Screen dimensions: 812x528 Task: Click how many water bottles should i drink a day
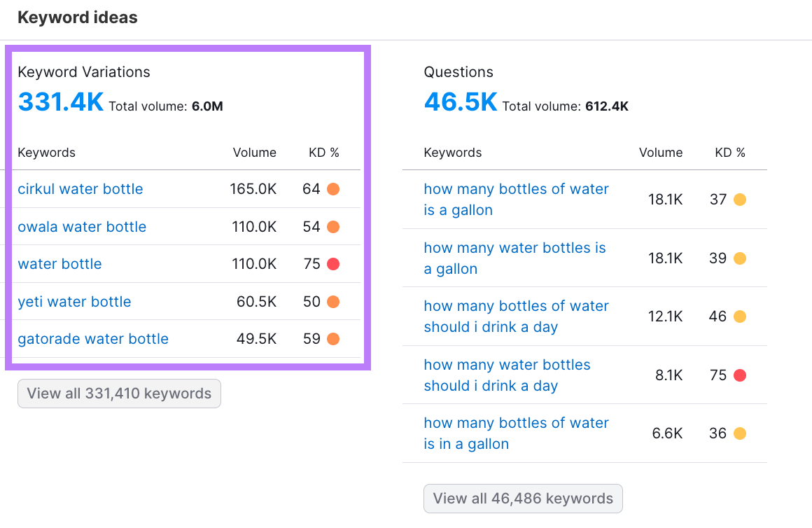[x=507, y=375]
